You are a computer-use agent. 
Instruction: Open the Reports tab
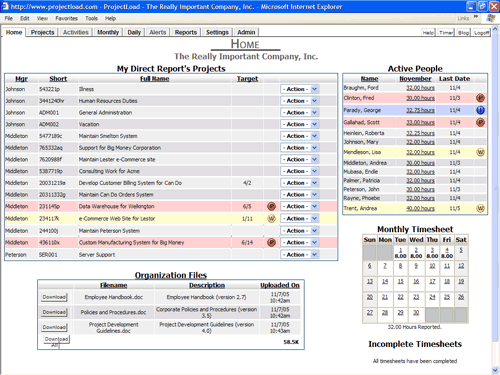coord(186,32)
